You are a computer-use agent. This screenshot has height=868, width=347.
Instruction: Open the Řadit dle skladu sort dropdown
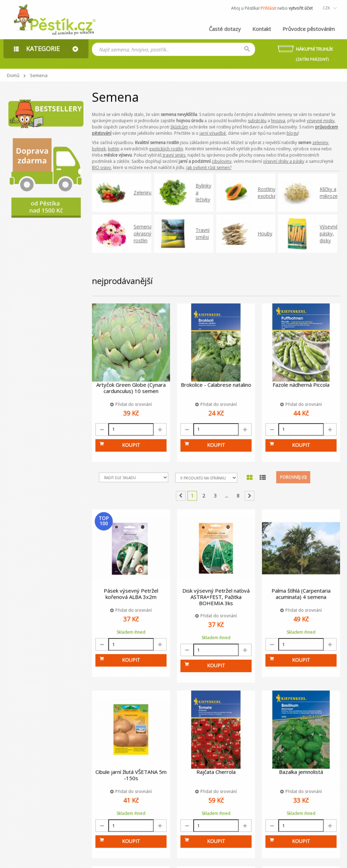(133, 478)
